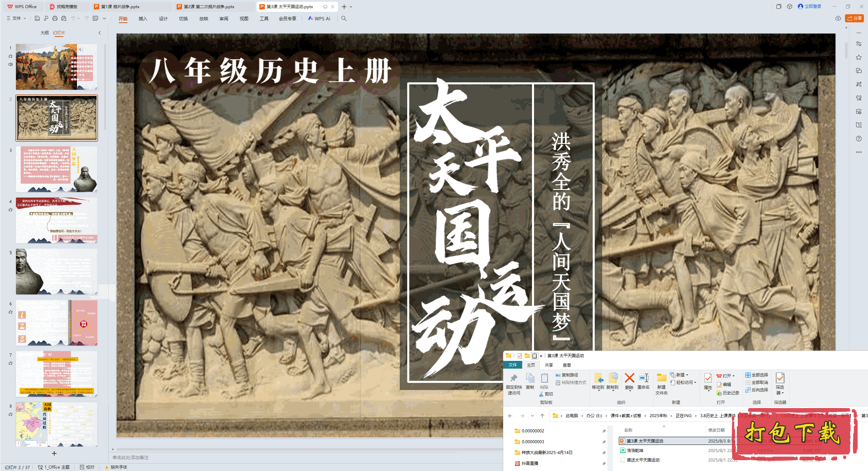
Task: Click the Missing fonts status bar notice
Action: click(x=116, y=467)
